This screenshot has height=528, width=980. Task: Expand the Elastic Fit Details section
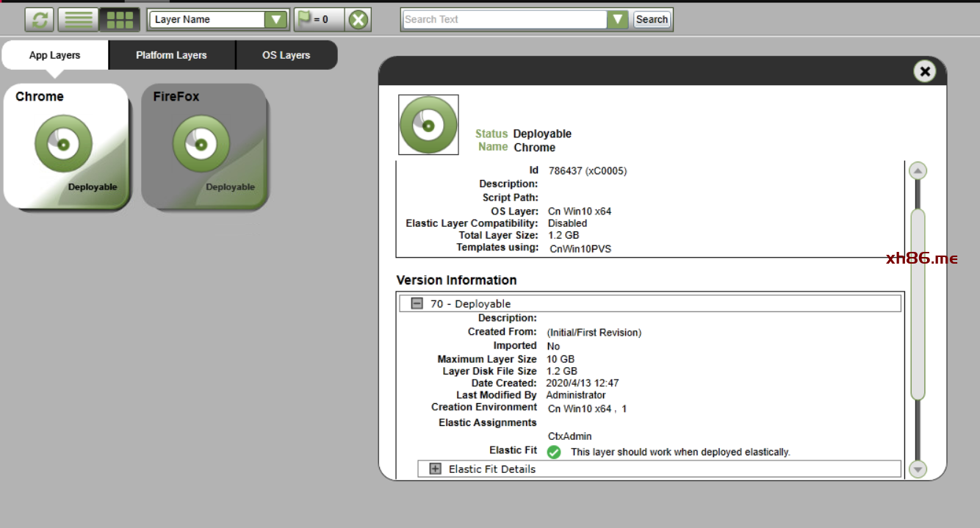[x=436, y=469]
